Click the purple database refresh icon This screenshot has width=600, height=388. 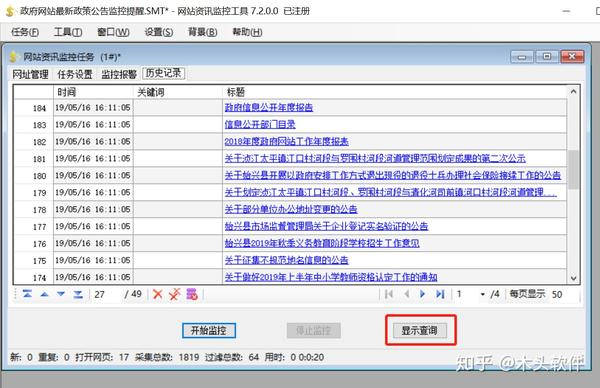192,294
